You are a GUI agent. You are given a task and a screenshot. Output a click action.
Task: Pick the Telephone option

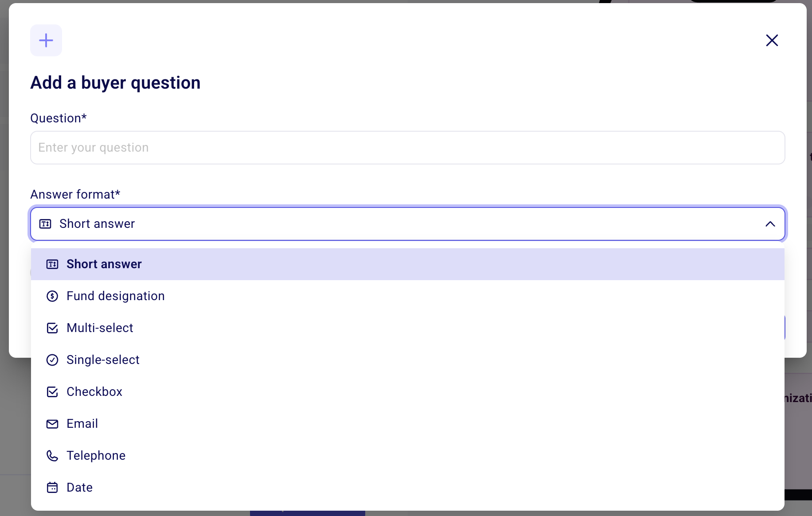pyautogui.click(x=408, y=456)
